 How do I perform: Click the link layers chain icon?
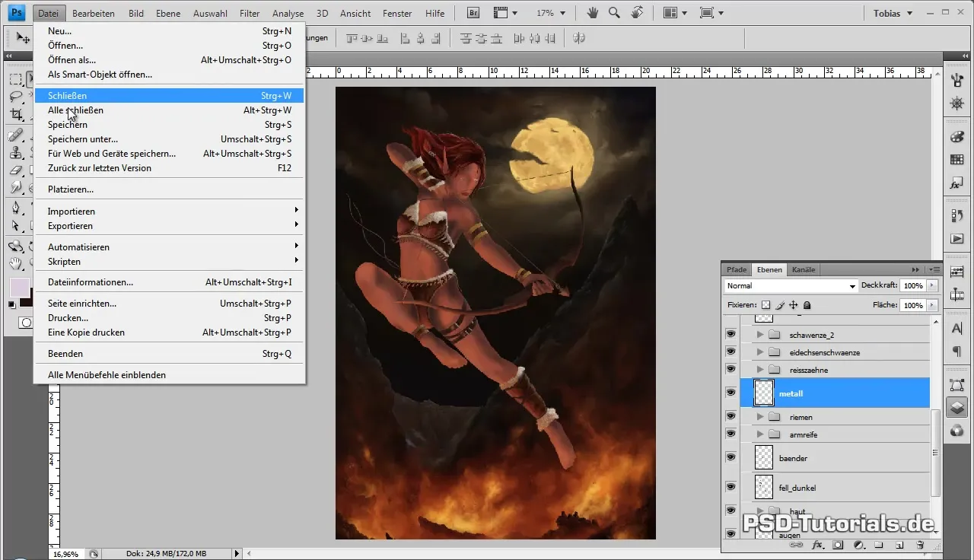pos(797,545)
